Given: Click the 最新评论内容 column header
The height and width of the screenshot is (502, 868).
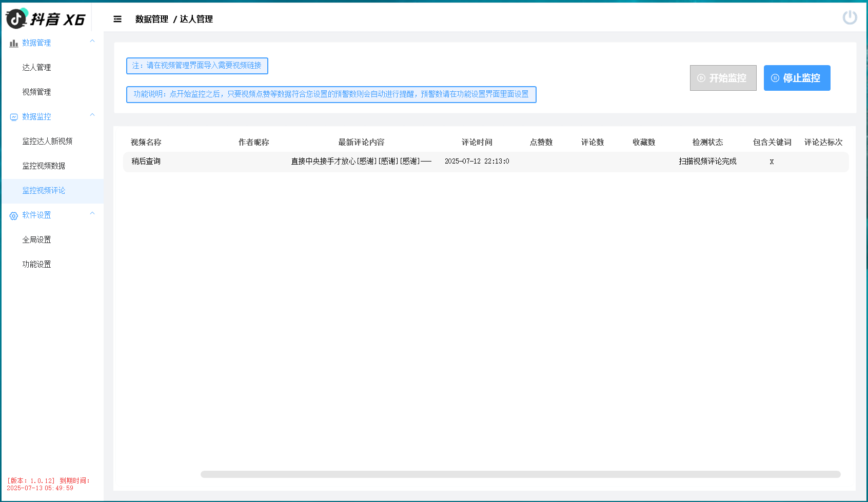Looking at the screenshot, I should [361, 143].
